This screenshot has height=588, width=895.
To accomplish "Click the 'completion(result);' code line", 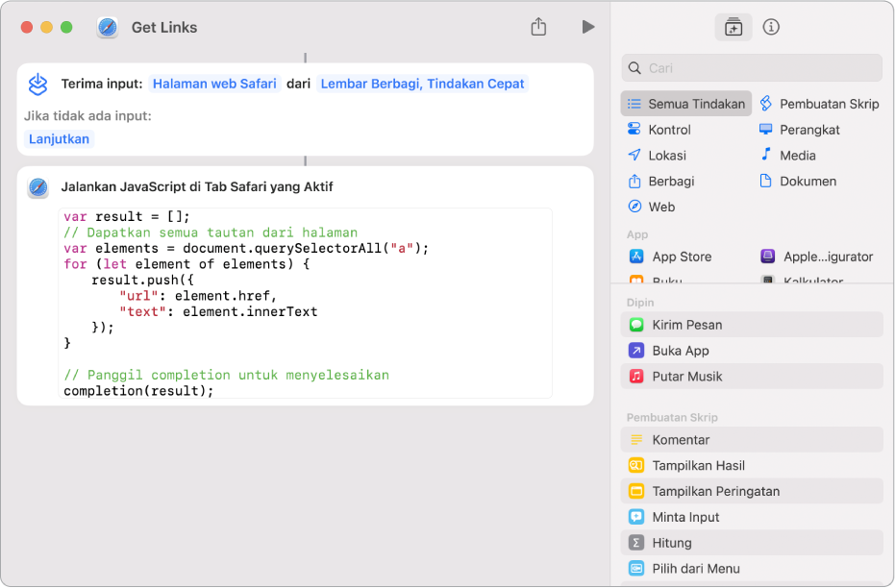I will [x=138, y=391].
